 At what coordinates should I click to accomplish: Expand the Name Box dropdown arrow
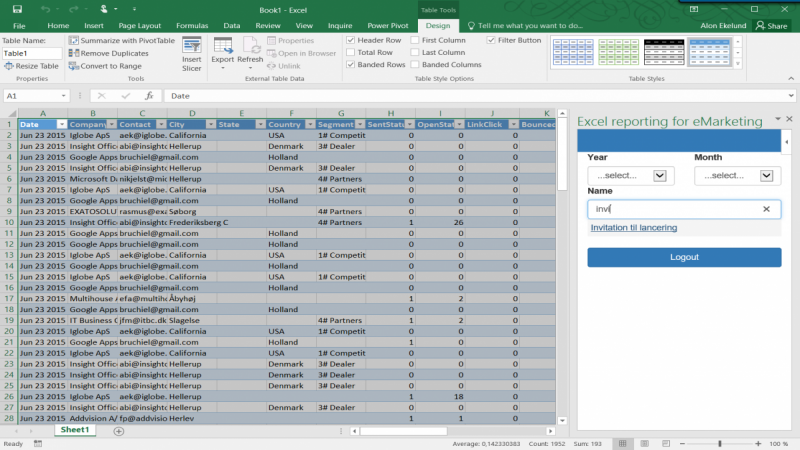coord(63,95)
